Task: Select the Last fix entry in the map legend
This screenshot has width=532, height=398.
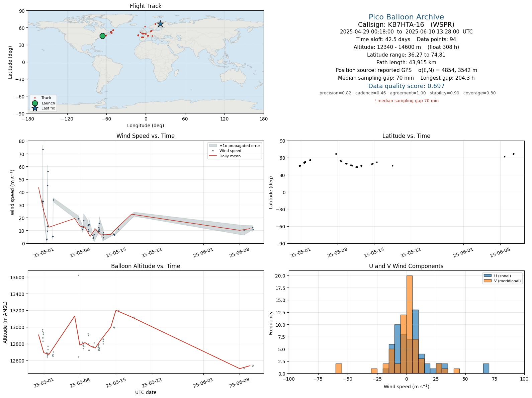Action: [43, 108]
